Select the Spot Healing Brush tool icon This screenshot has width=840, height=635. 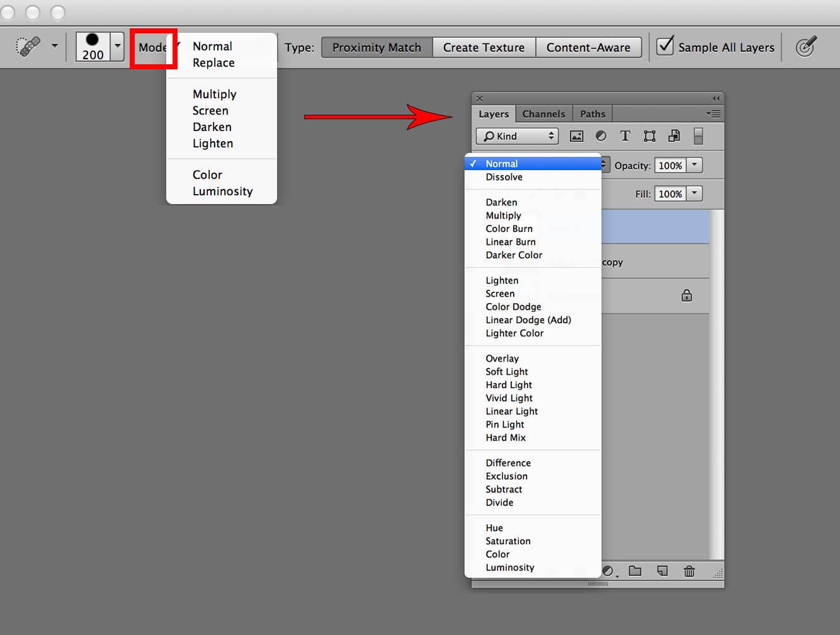[28, 47]
